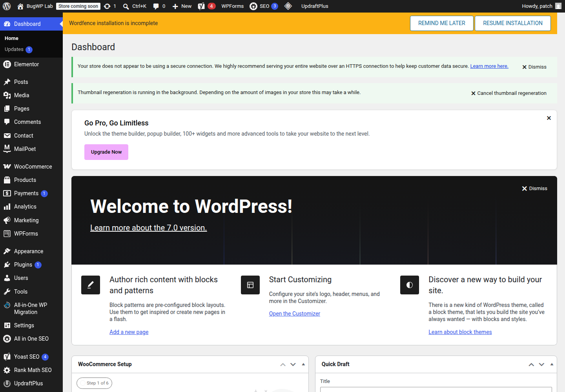This screenshot has height=392, width=565.
Task: Click Learn about block themes link
Action: pyautogui.click(x=460, y=332)
